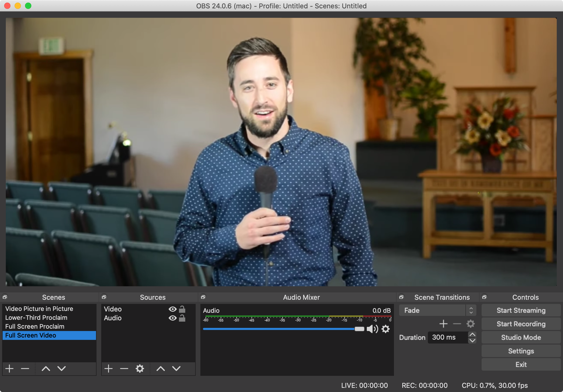Lock the Video source
This screenshot has width=563, height=392.
(x=182, y=309)
